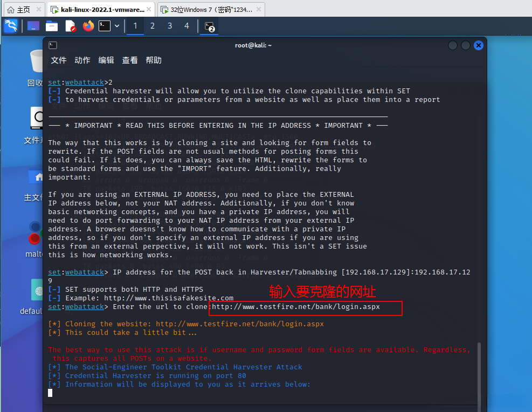The width and height of the screenshot is (532, 412).
Task: Select the 文件系统 desktop icon
Action: [x=34, y=126]
